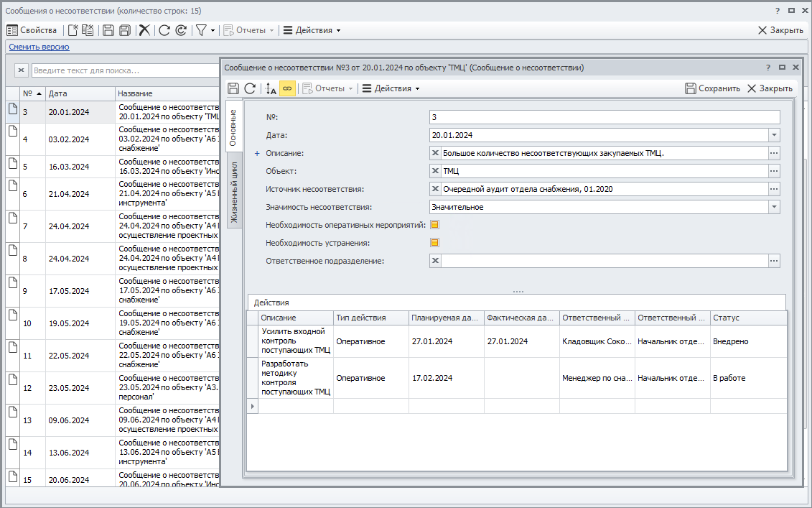This screenshot has width=812, height=508.
Task: Click the delete X icon in main toolbar
Action: (x=144, y=30)
